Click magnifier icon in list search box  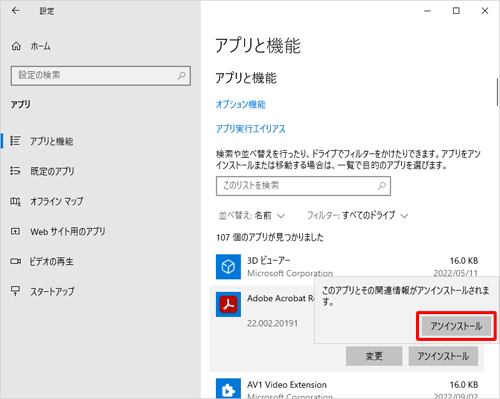click(382, 186)
